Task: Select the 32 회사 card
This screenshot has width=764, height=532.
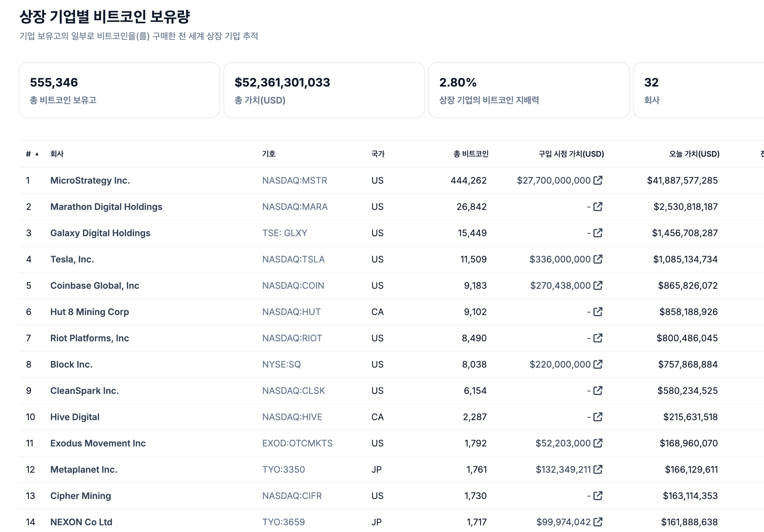Action: point(698,90)
